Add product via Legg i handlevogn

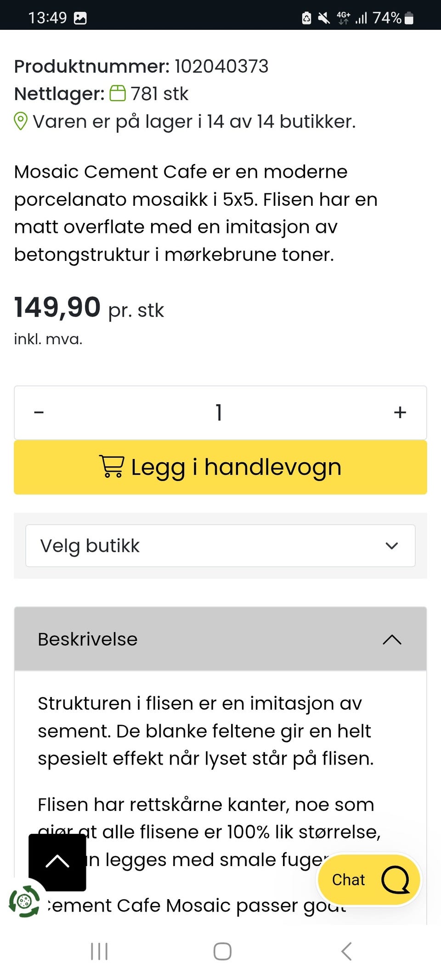pos(220,467)
